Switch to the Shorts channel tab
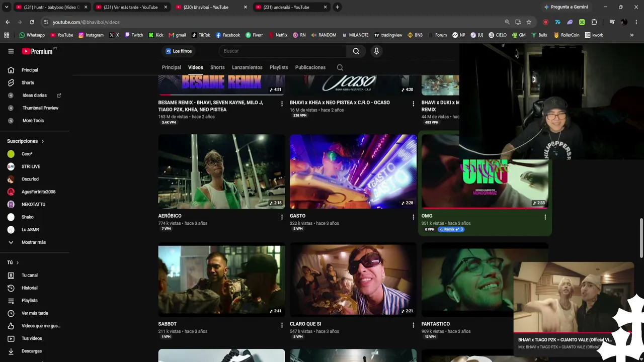This screenshot has width=644, height=362. tap(217, 67)
